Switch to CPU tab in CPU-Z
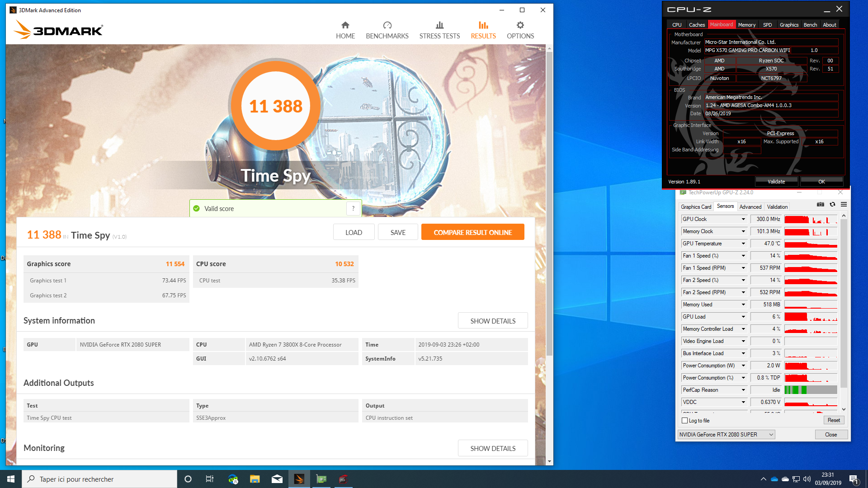Image resolution: width=868 pixels, height=488 pixels. click(677, 25)
